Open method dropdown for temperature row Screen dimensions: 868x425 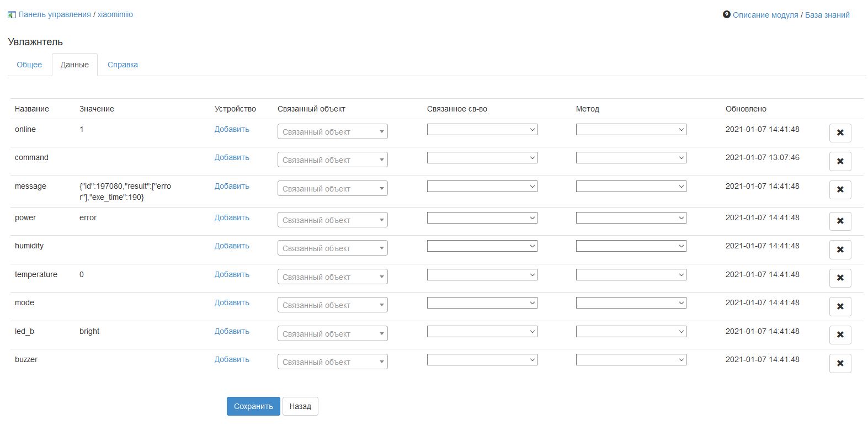click(631, 275)
